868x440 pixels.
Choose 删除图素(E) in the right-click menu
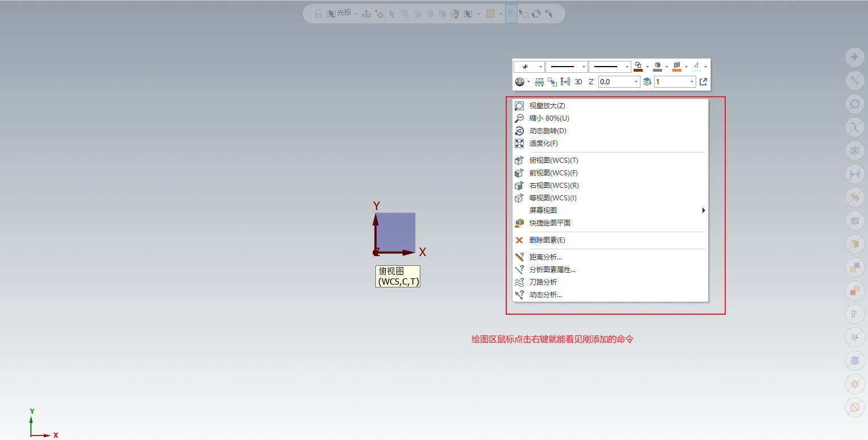tap(548, 240)
